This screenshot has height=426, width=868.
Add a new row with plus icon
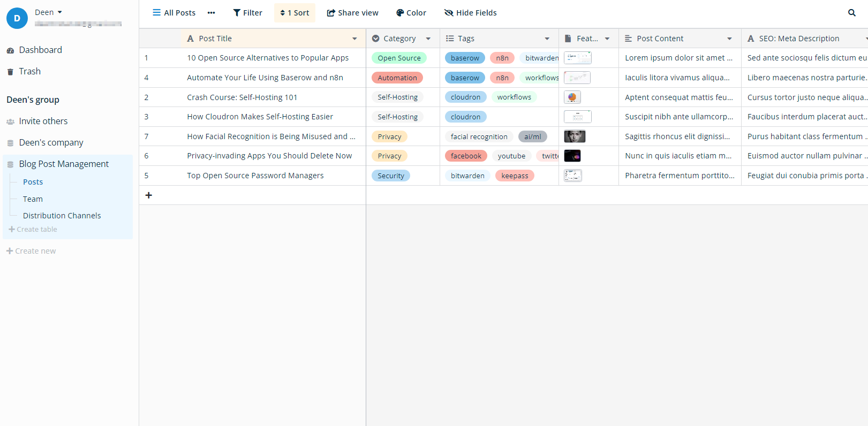point(149,195)
